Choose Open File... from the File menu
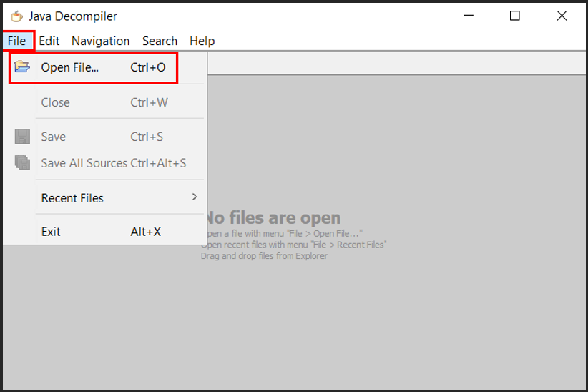Viewport: 588px width, 392px height. [x=106, y=67]
